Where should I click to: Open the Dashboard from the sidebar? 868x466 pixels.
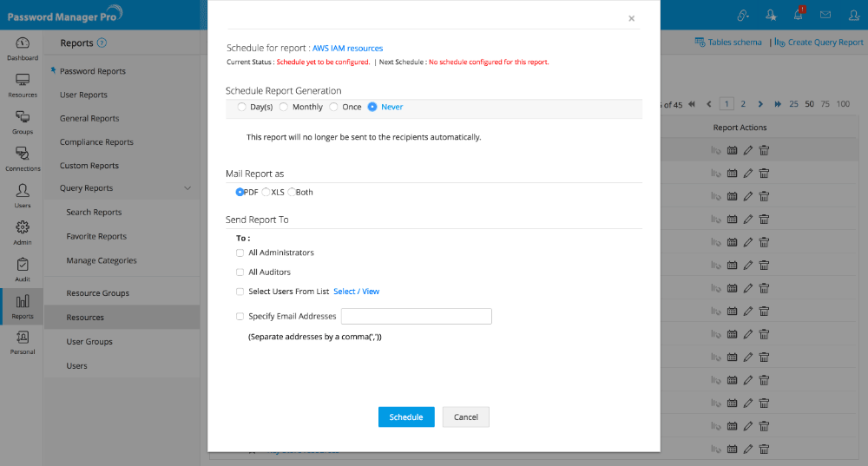[23, 47]
